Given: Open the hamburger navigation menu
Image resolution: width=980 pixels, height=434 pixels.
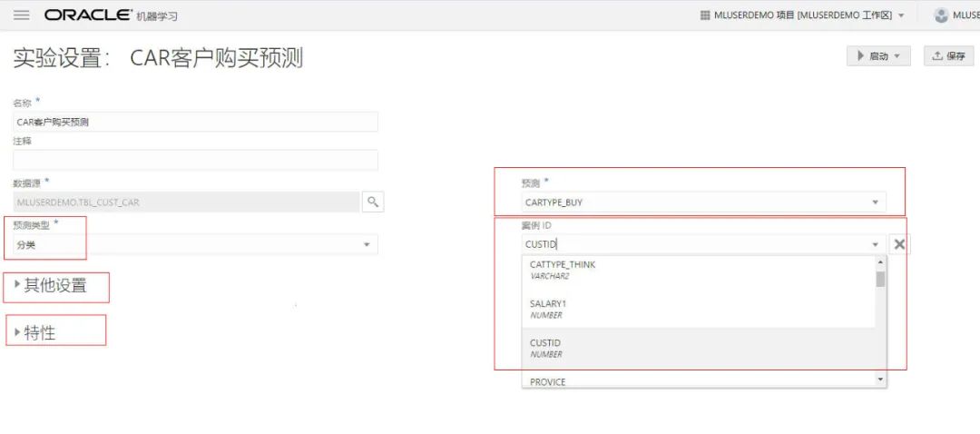Looking at the screenshot, I should [x=22, y=15].
